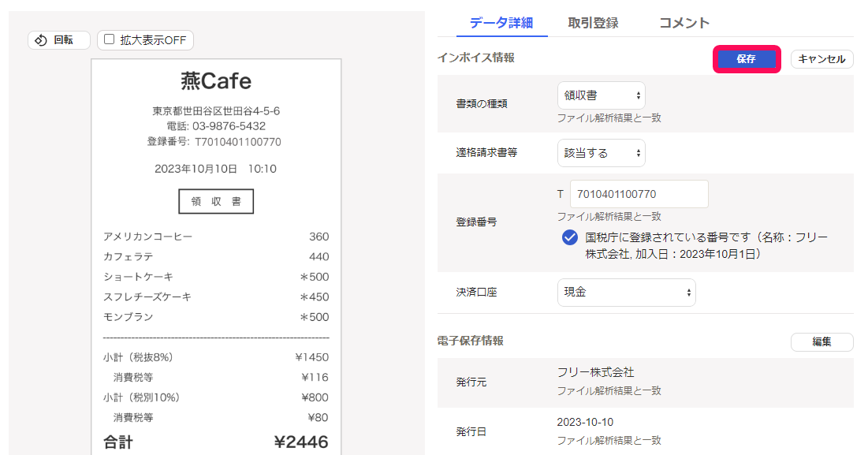Switch to the データ詳細 tab

click(x=501, y=23)
